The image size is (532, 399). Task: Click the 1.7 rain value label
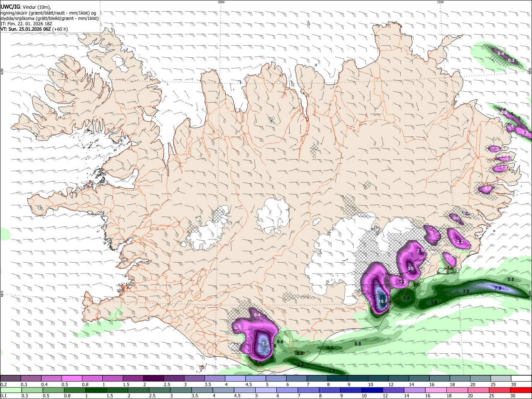[x=332, y=371]
